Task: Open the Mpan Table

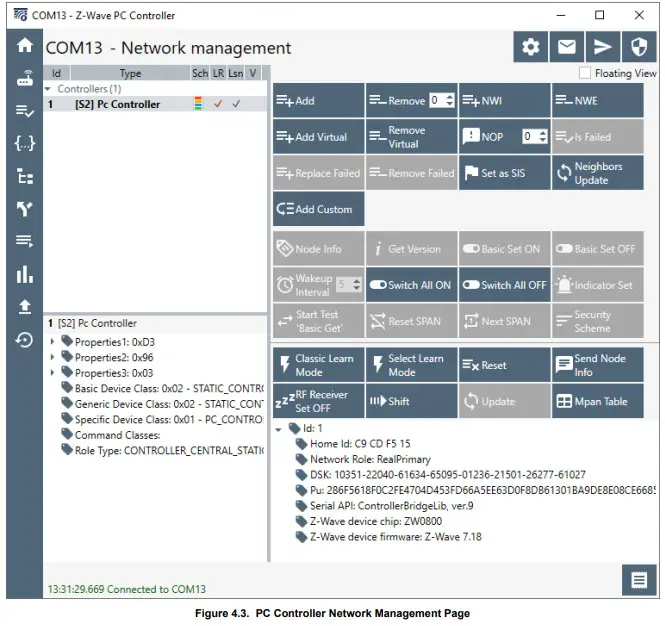Action: coord(598,401)
